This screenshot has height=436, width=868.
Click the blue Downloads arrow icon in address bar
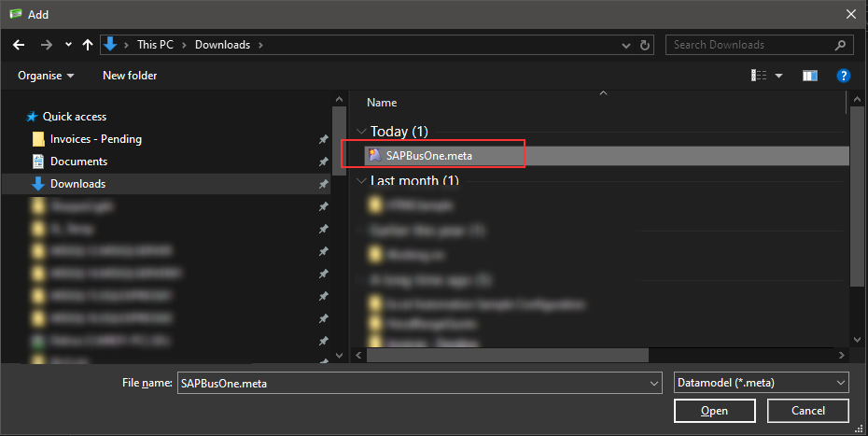[110, 44]
